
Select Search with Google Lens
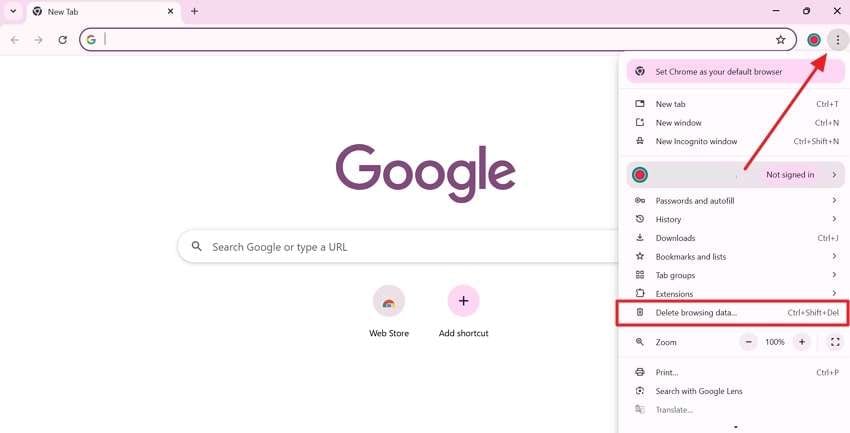(x=736, y=391)
